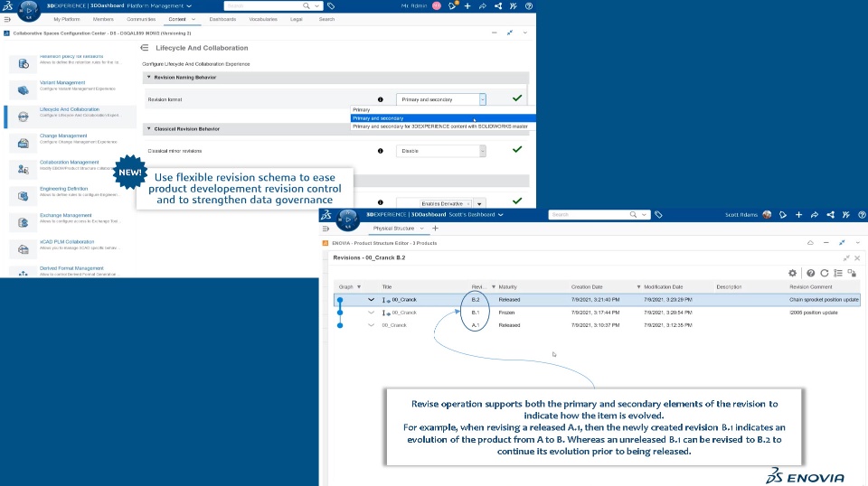The height and width of the screenshot is (486, 868).
Task: Click the info icon for Revision format
Action: click(381, 99)
